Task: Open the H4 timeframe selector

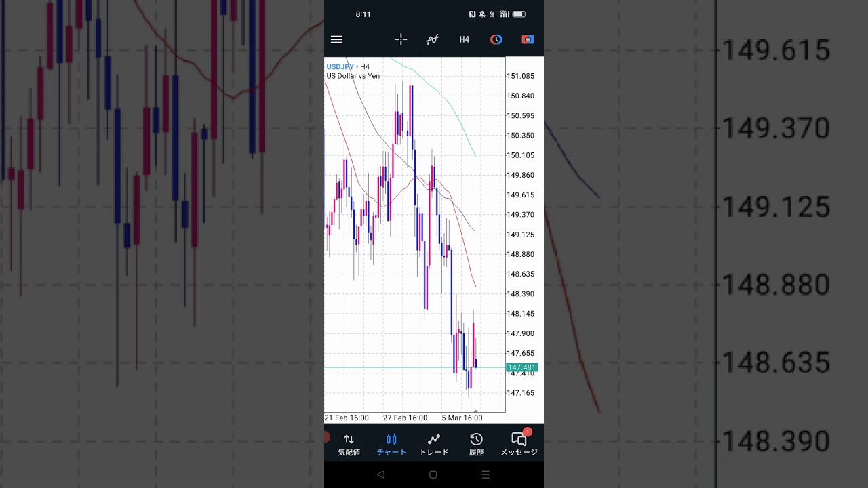Action: click(x=464, y=39)
